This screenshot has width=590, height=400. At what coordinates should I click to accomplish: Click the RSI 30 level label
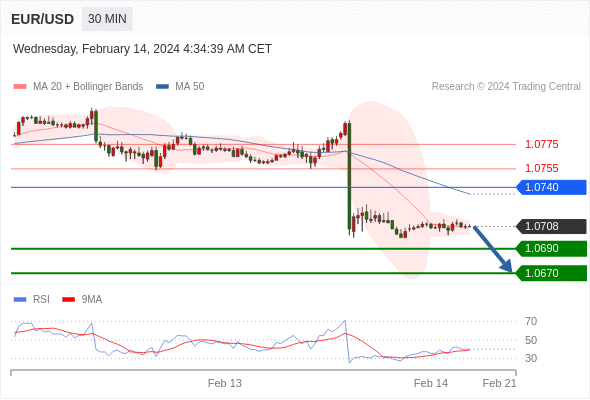[x=531, y=358]
